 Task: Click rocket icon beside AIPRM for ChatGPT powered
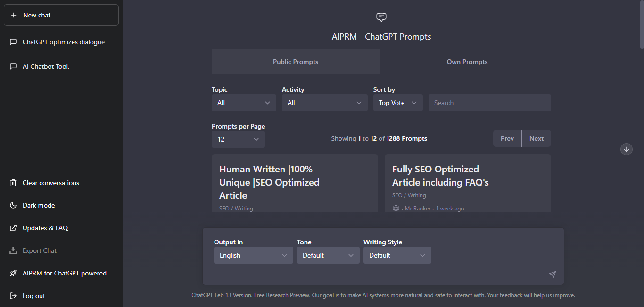[13, 273]
